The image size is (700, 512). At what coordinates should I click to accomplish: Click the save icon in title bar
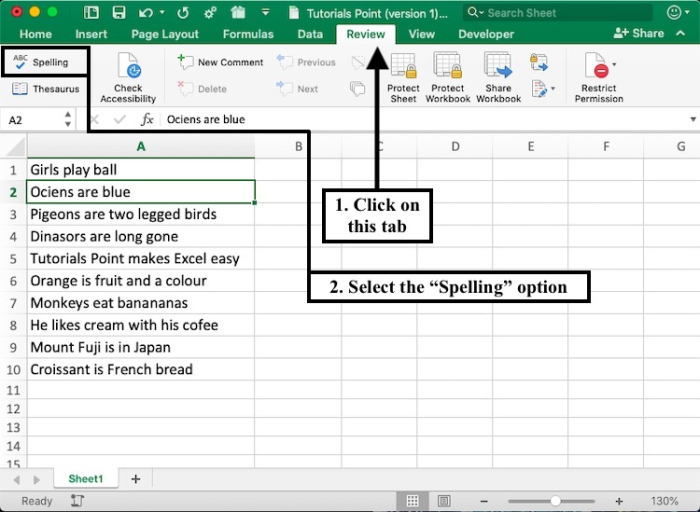point(119,12)
